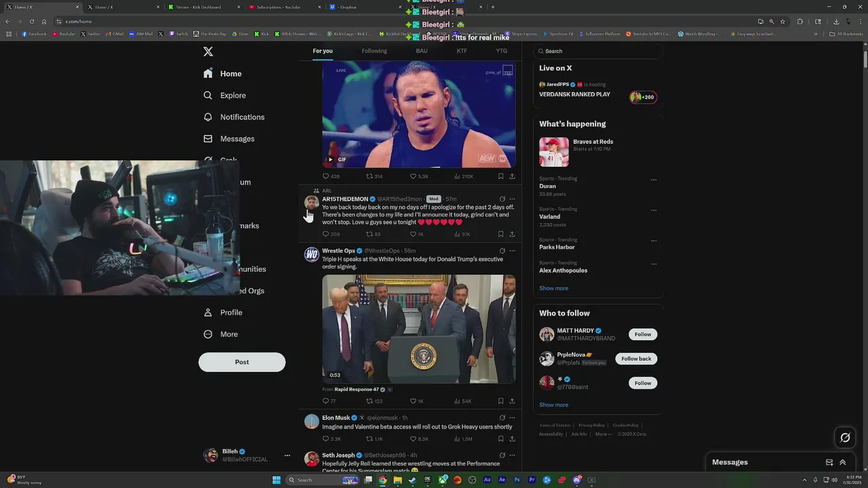Open the Rapid Response 47 source link
Viewport: 868px width, 488px height.
coord(357,390)
